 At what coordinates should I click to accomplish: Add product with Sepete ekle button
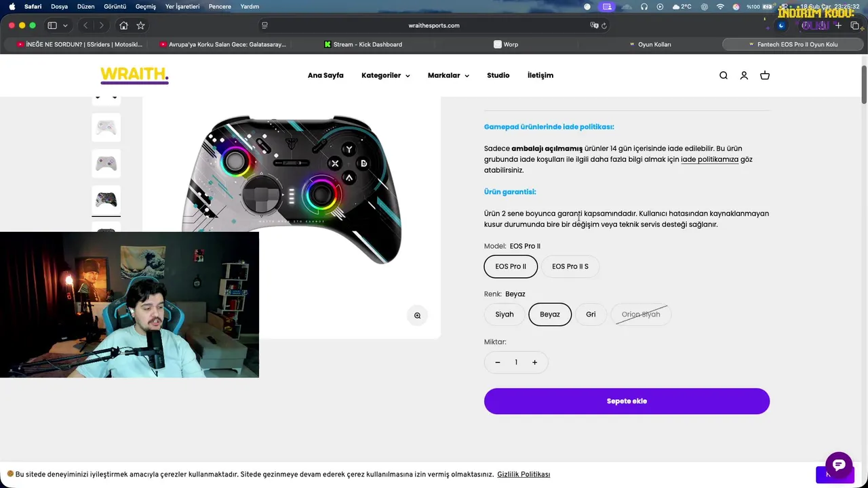[x=627, y=401]
